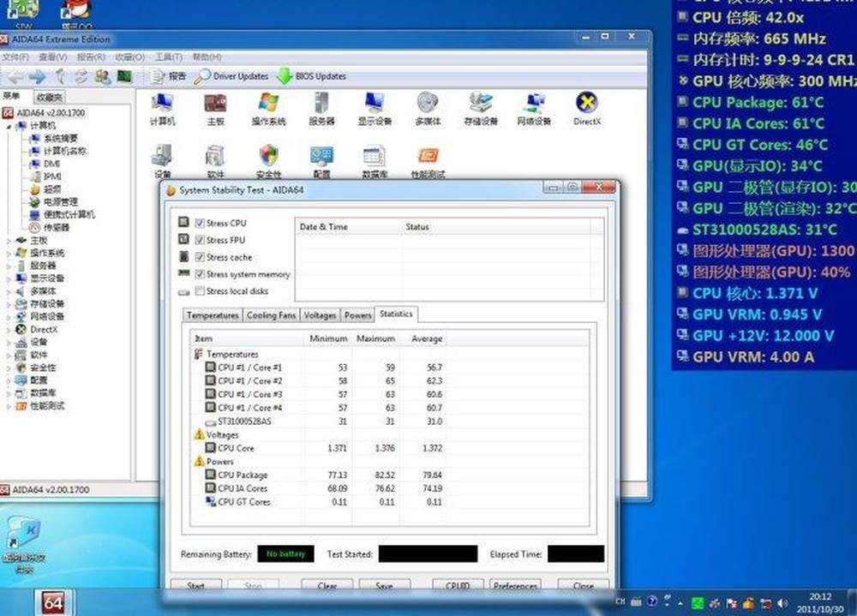Open BIOS Updates from the toolbar
Image resolution: width=857 pixels, height=616 pixels.
point(312,76)
